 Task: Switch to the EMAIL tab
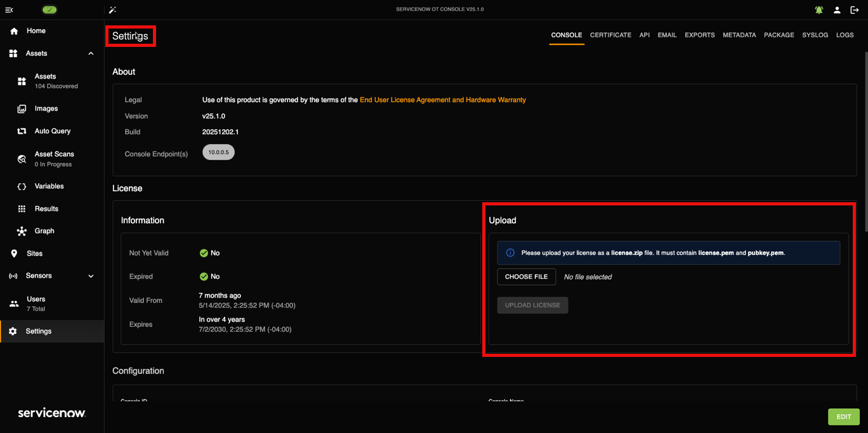pos(667,36)
